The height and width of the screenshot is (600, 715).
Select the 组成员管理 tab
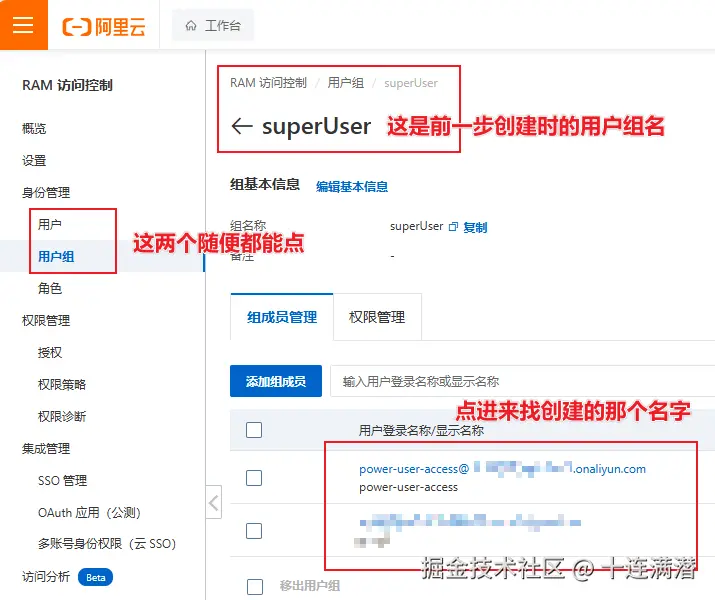pyautogui.click(x=282, y=317)
